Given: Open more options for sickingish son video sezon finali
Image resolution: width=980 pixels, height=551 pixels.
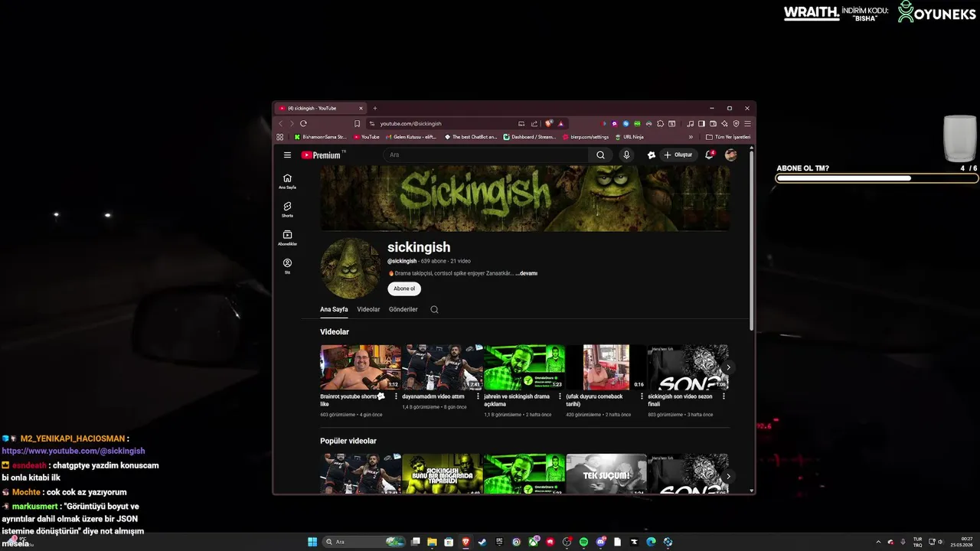Looking at the screenshot, I should [724, 396].
